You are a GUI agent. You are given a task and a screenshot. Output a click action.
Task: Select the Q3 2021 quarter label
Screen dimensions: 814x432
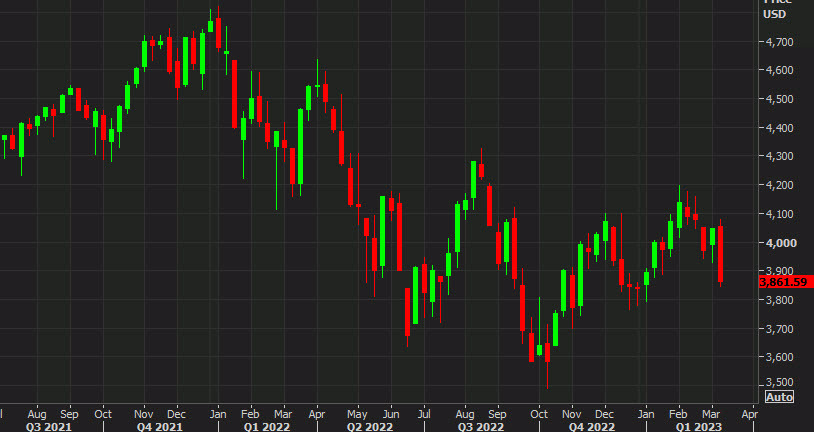tap(49, 427)
